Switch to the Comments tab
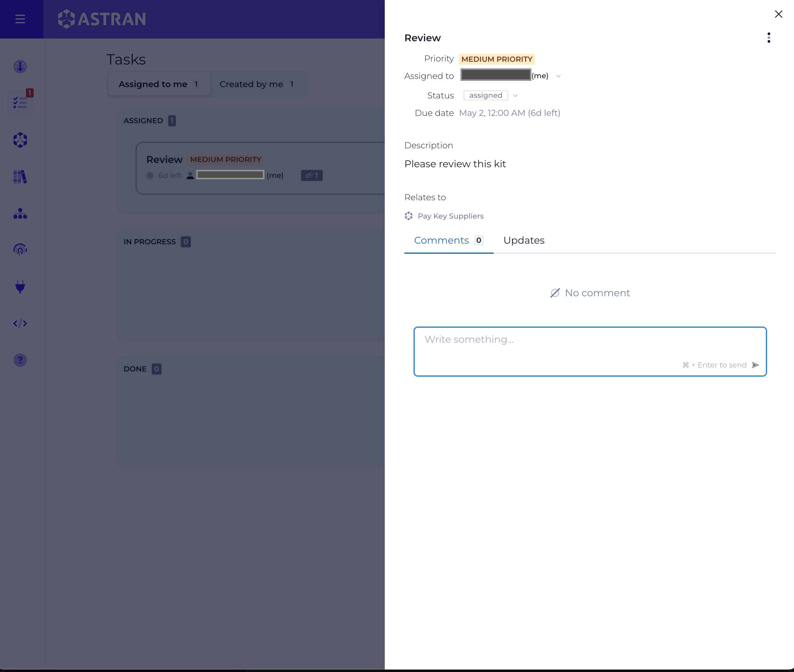 (449, 240)
